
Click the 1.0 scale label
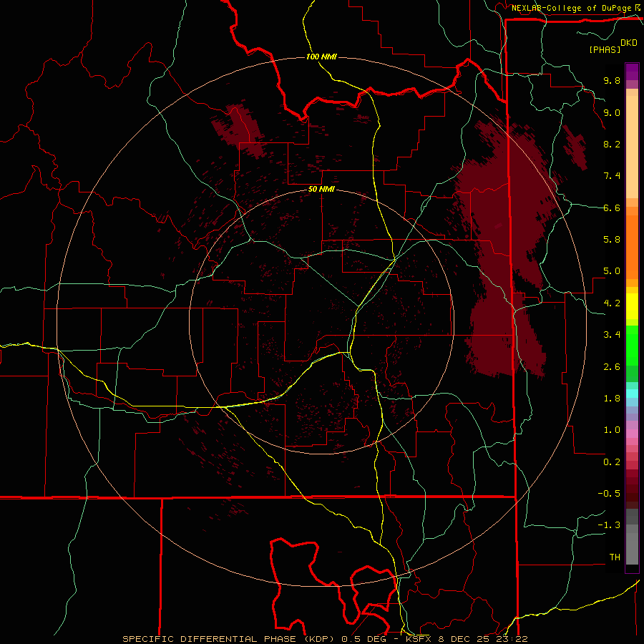click(612, 430)
